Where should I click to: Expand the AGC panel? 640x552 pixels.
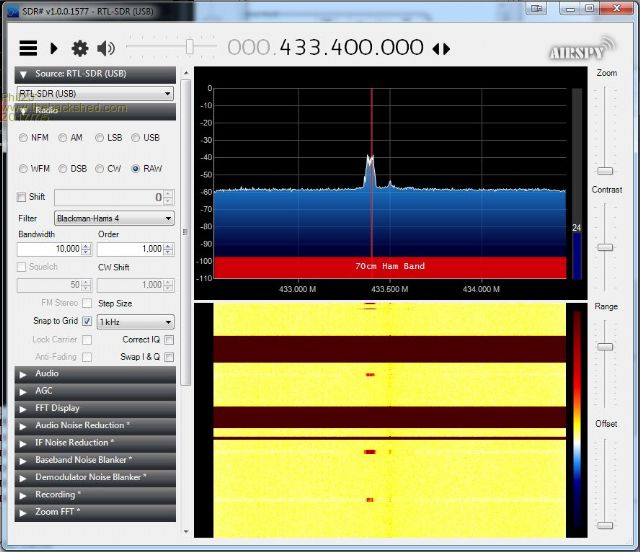95,391
